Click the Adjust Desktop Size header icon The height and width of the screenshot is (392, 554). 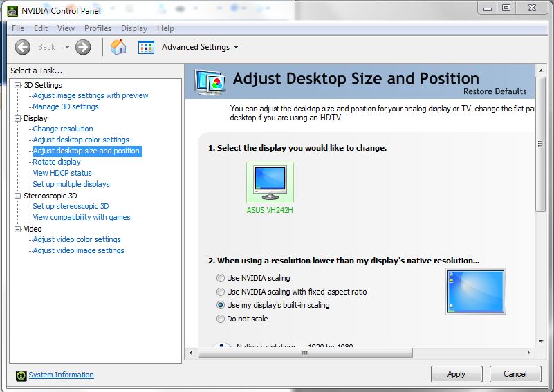click(x=210, y=82)
